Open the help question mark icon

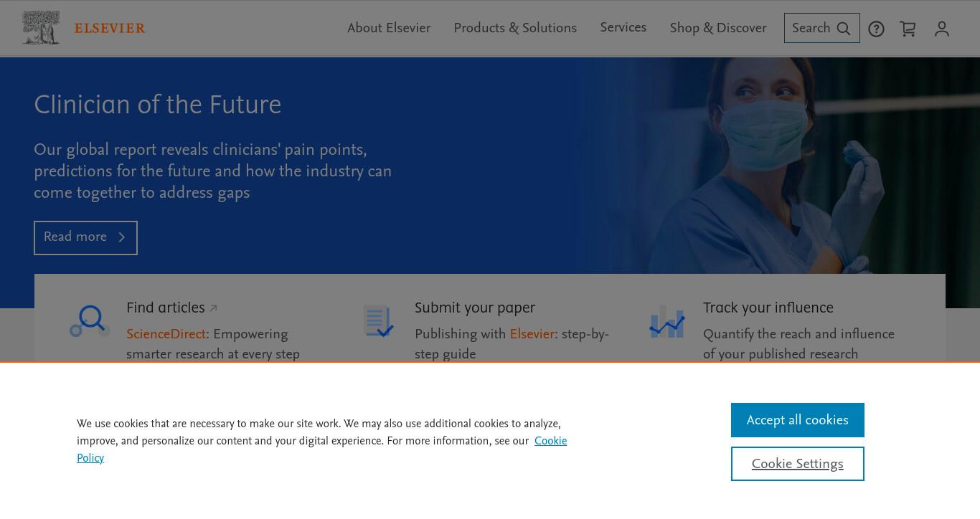[876, 29]
